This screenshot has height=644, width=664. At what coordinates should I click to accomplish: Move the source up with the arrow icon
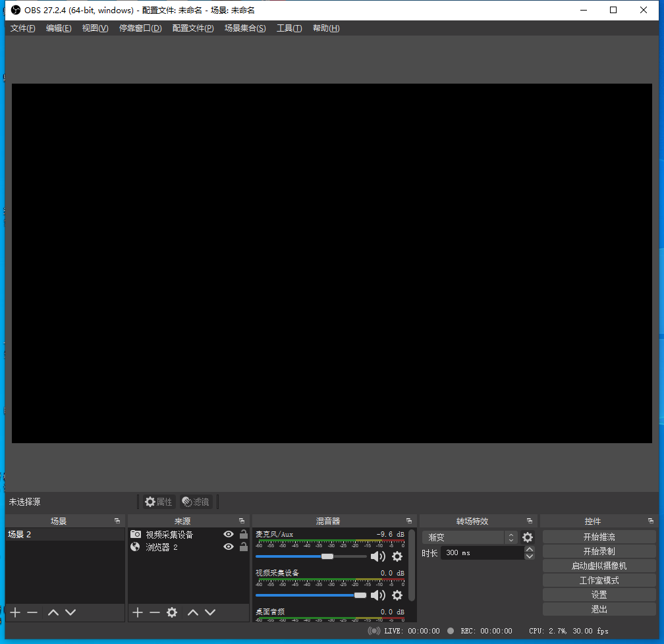click(x=192, y=612)
